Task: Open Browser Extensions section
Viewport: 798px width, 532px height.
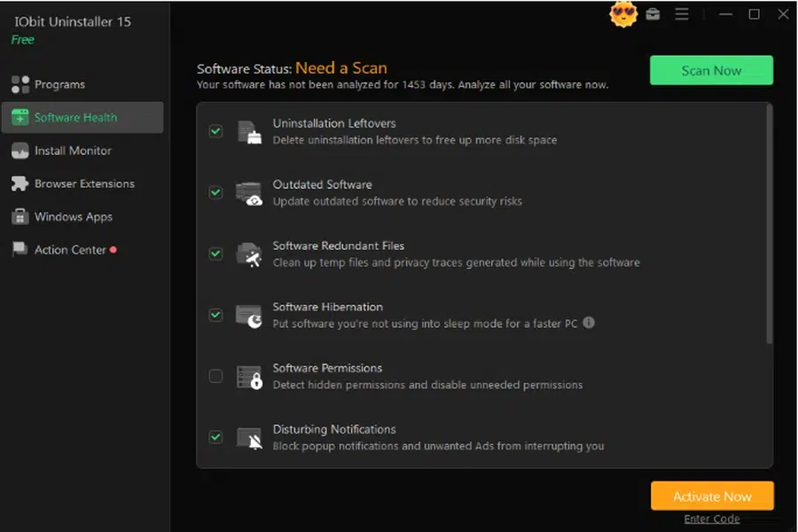Action: pos(82,184)
